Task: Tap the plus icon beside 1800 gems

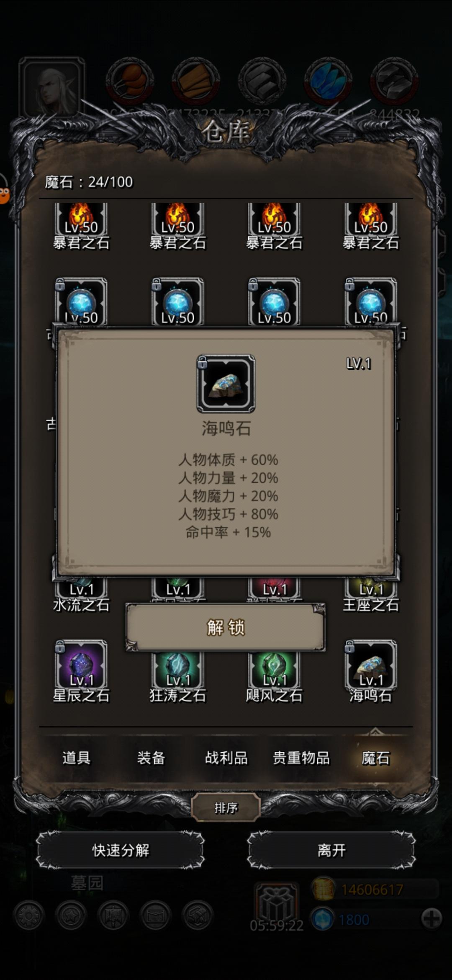Action: point(431,919)
